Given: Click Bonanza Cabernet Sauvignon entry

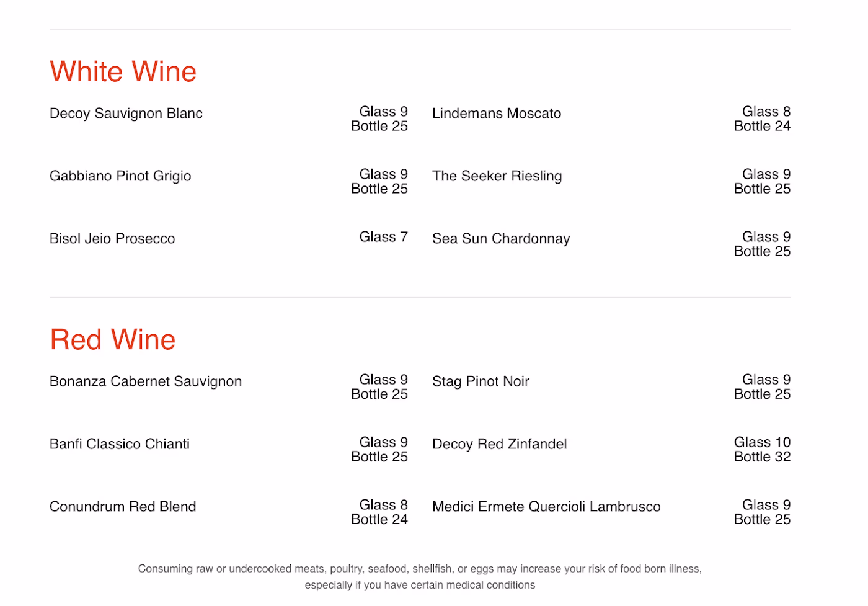Looking at the screenshot, I should (x=146, y=382).
